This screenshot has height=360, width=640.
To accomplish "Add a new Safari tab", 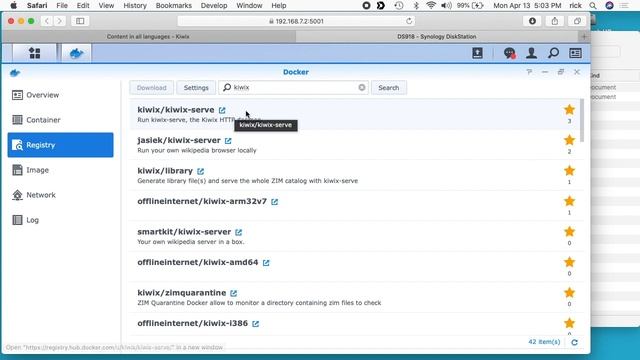I will click(584, 36).
